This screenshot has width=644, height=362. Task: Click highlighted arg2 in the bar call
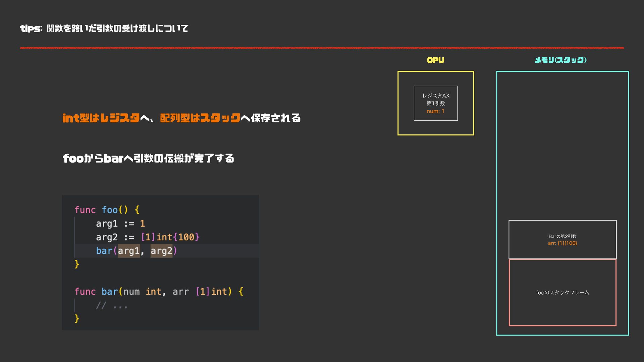pyautogui.click(x=161, y=251)
